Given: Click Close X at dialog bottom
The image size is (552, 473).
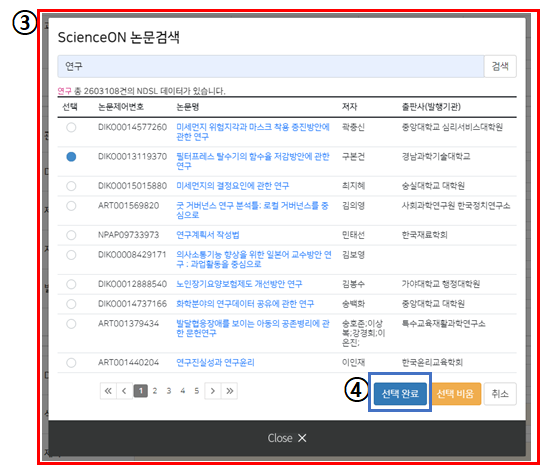Looking at the screenshot, I should click(287, 438).
